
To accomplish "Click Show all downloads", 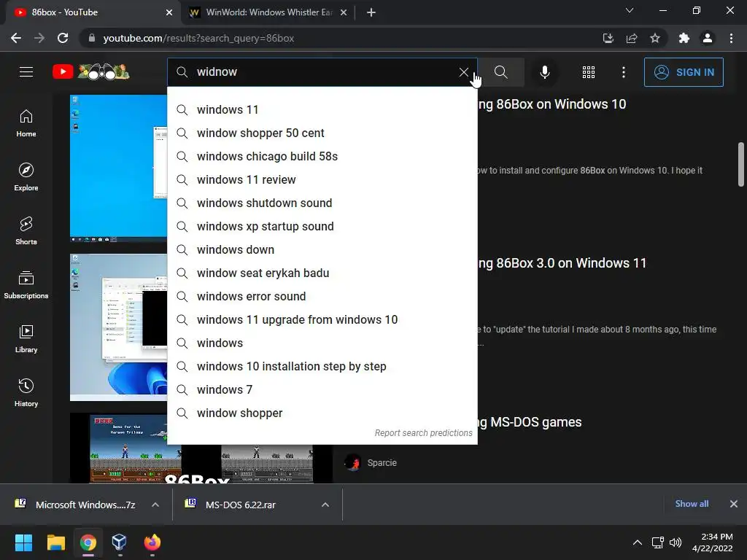I will 692,504.
